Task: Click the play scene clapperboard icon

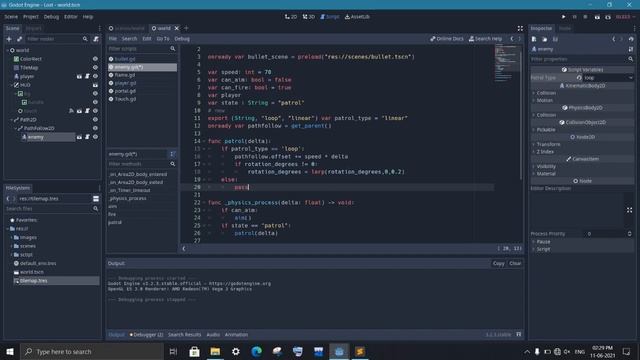Action: point(597,17)
